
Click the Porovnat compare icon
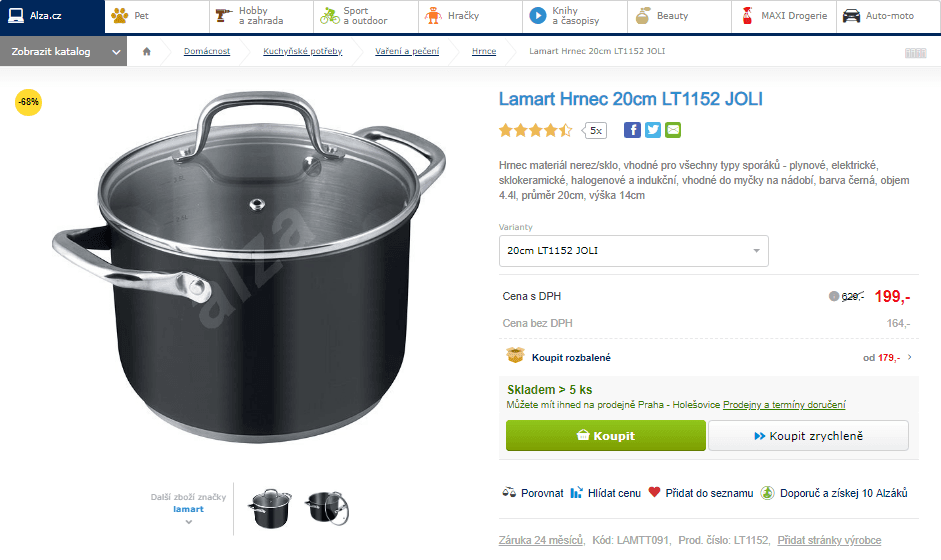509,492
